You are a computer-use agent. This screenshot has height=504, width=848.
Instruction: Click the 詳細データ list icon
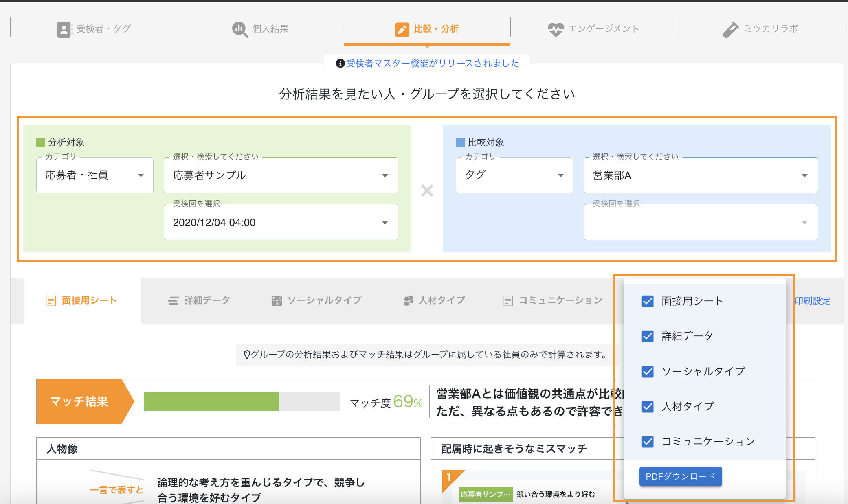coord(174,301)
